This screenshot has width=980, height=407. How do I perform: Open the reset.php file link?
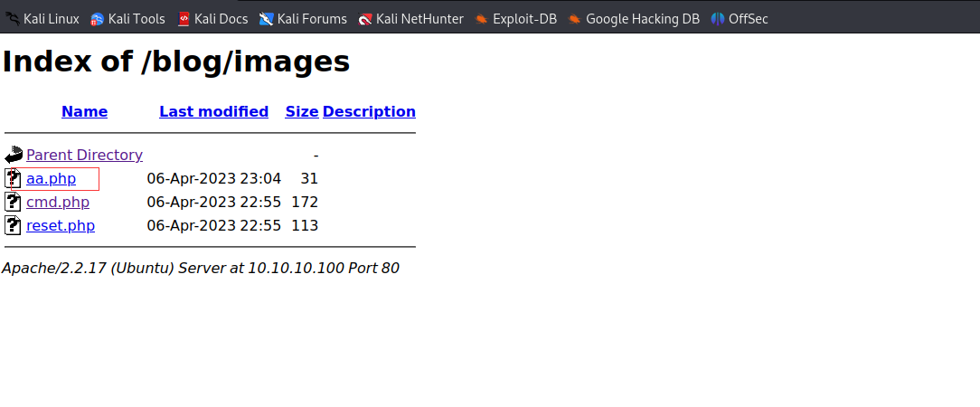pyautogui.click(x=61, y=225)
